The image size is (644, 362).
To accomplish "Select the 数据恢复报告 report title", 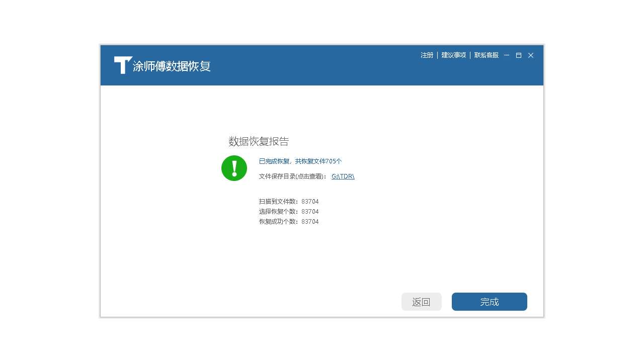I will pos(259,141).
